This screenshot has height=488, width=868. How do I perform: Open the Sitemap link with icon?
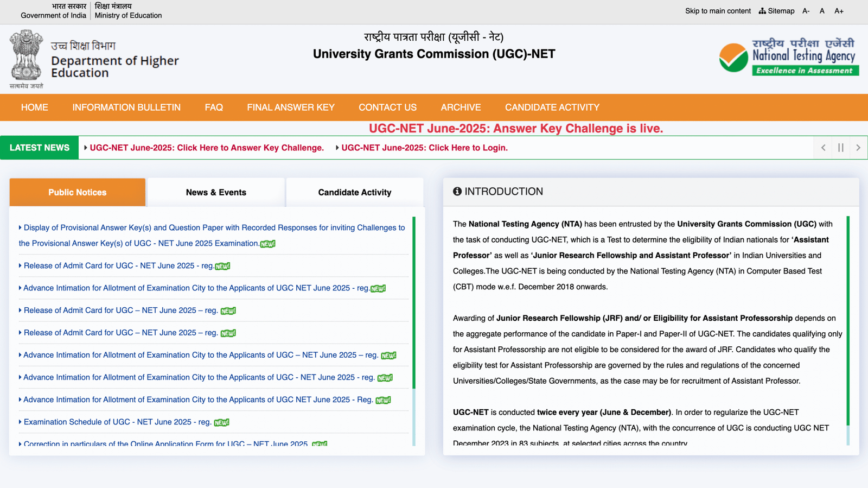[776, 11]
